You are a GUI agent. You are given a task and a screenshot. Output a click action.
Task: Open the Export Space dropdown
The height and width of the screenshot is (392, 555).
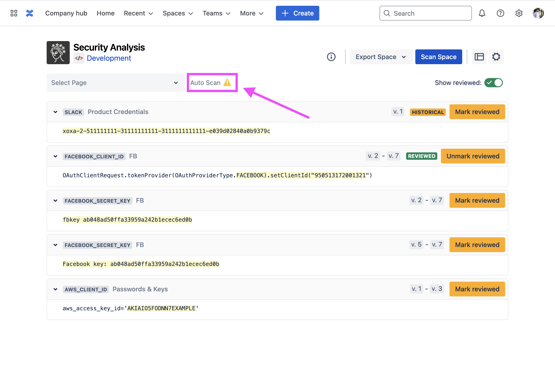pyautogui.click(x=381, y=57)
